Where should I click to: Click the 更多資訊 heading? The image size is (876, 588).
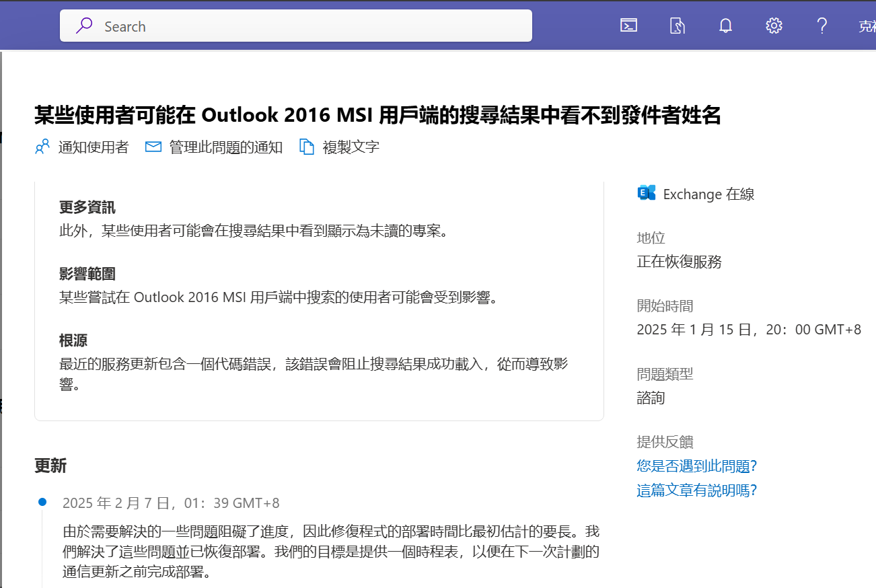pyautogui.click(x=87, y=207)
